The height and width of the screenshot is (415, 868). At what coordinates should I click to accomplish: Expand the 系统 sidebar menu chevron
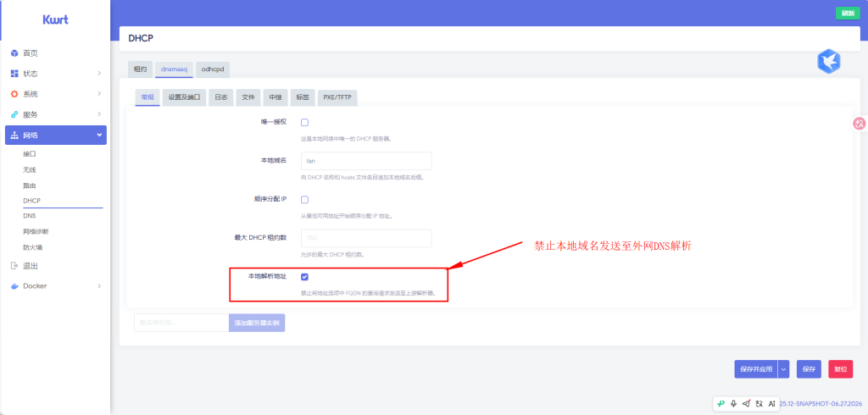(x=99, y=94)
